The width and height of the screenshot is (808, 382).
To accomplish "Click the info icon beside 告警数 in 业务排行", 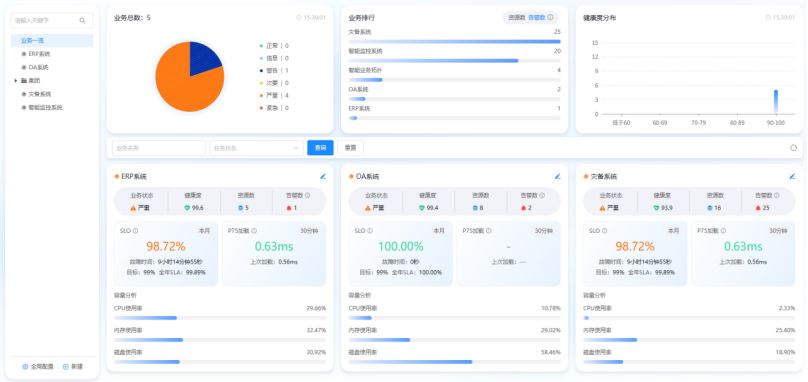I will [x=550, y=18].
